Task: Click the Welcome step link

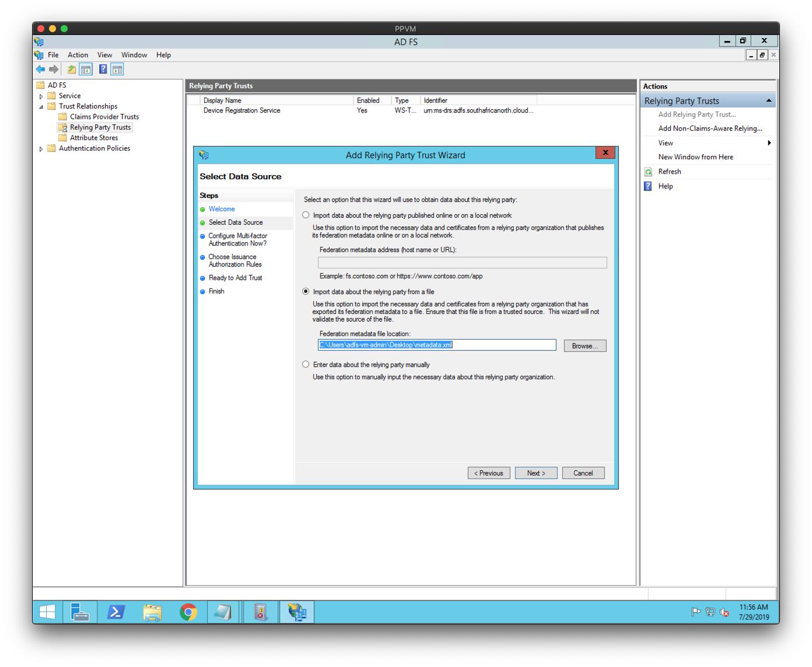Action: tap(222, 209)
